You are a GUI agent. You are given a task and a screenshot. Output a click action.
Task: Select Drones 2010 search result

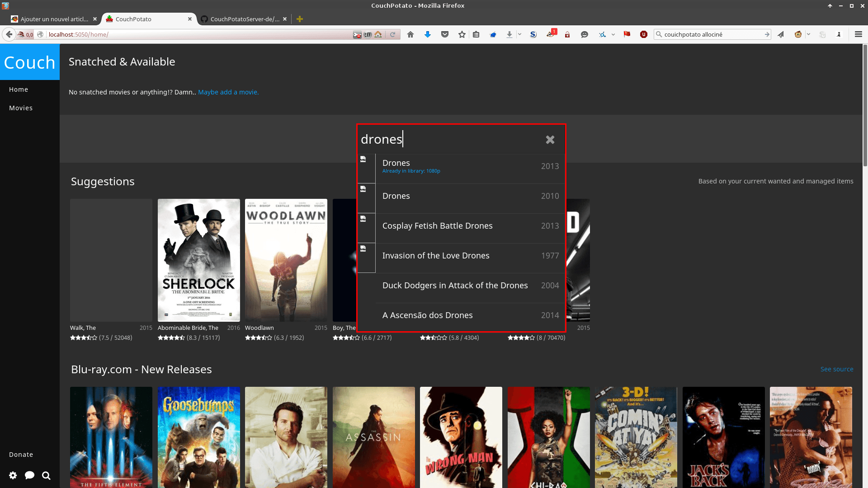tap(461, 198)
